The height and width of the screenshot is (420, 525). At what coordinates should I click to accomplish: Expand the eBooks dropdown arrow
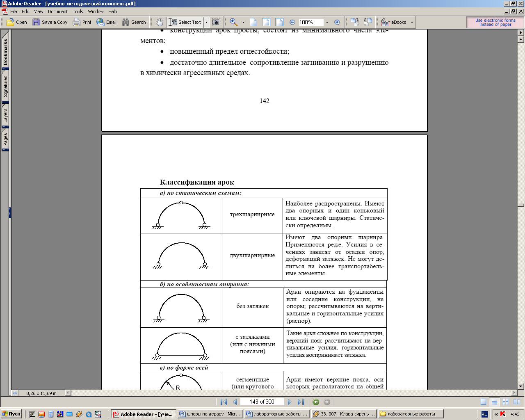(412, 22)
